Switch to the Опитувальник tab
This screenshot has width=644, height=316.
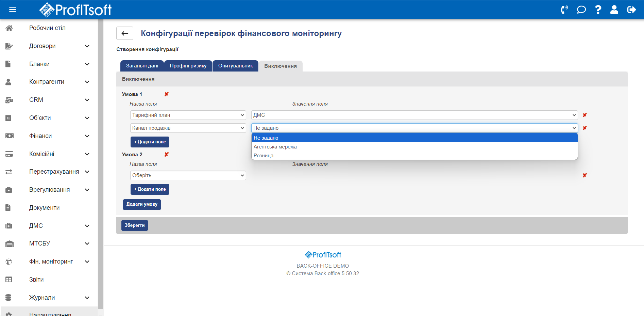[x=235, y=66]
